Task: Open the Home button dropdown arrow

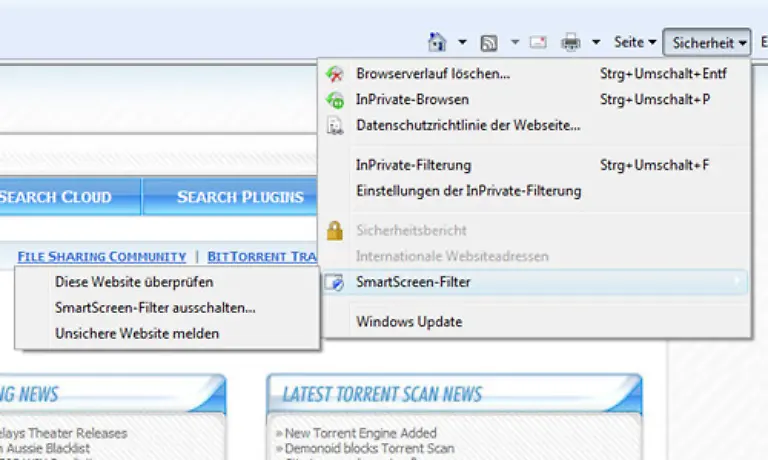Action: click(462, 43)
